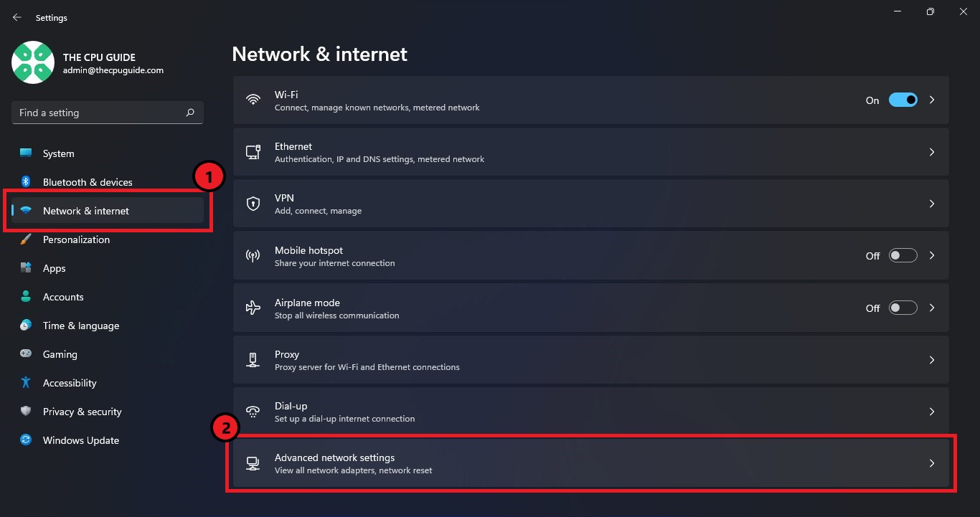Screen dimensions: 980x517
Task: Open Bluetooth & devices settings
Action: (x=88, y=182)
